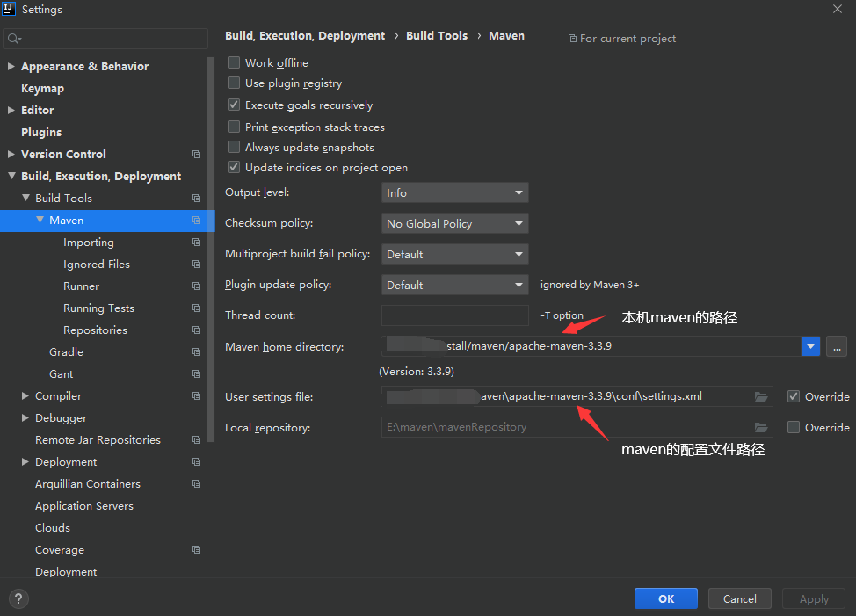This screenshot has height=616, width=856.
Task: Open Application Servers settings
Action: tap(84, 506)
